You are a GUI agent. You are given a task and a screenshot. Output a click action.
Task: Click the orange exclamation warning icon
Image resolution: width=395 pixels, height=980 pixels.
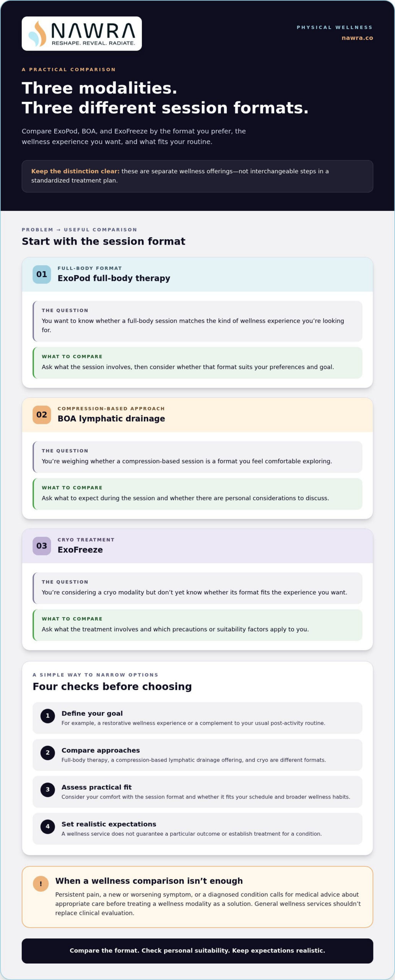pos(41,884)
